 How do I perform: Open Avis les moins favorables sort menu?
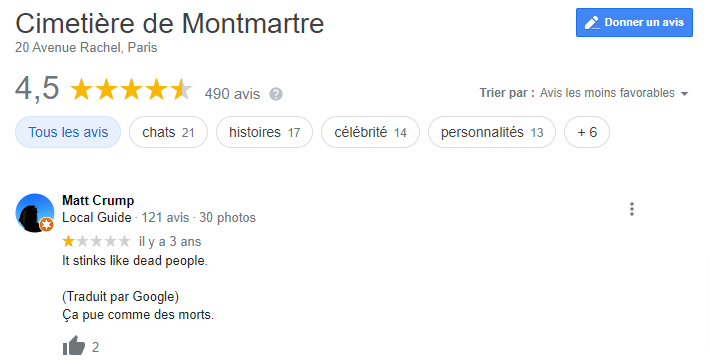click(607, 93)
